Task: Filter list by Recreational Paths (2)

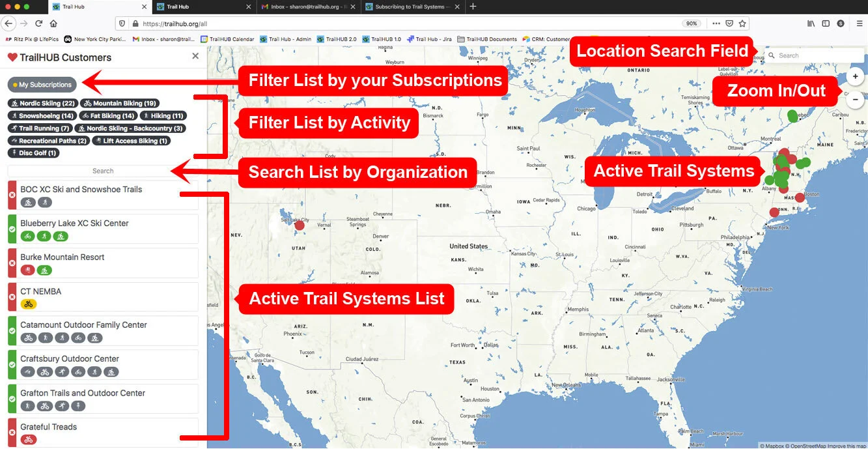Action: click(x=48, y=140)
